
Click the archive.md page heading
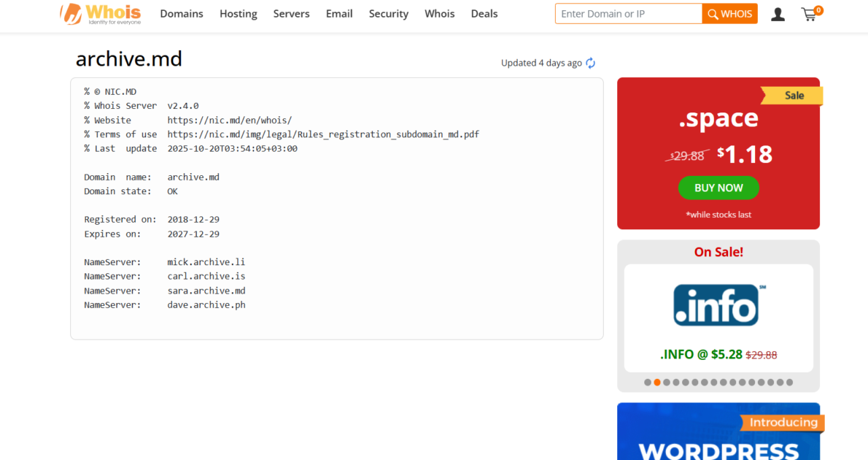[x=128, y=59]
